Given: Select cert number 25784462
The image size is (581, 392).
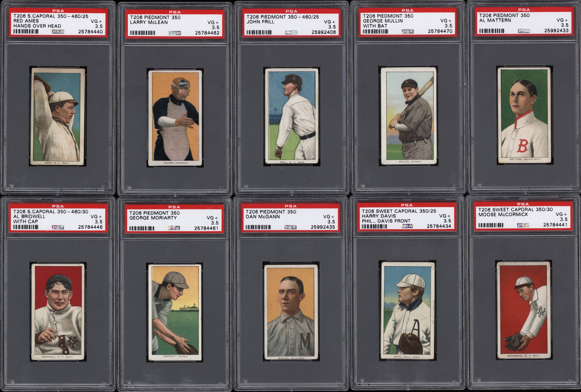Looking at the screenshot, I should pyautogui.click(x=207, y=33).
